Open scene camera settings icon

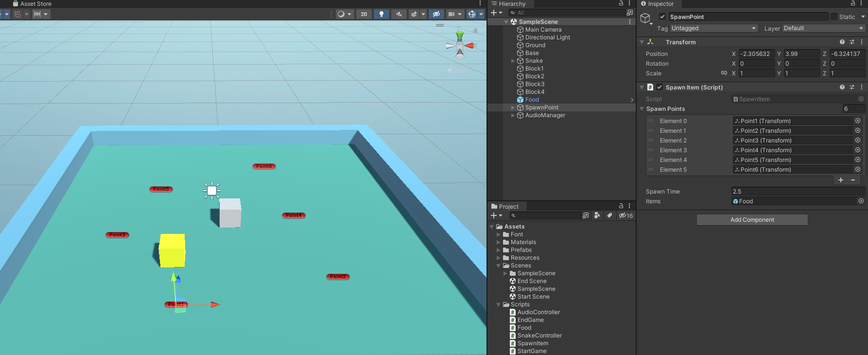coord(451,14)
